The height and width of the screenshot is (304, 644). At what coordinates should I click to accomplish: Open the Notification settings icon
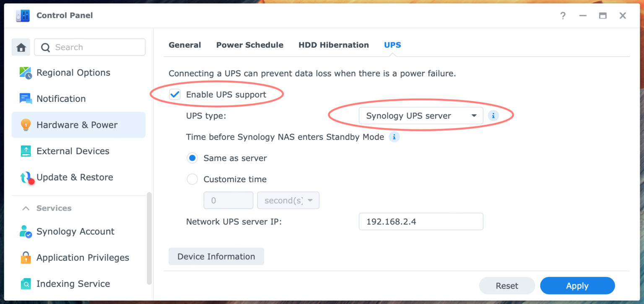25,98
